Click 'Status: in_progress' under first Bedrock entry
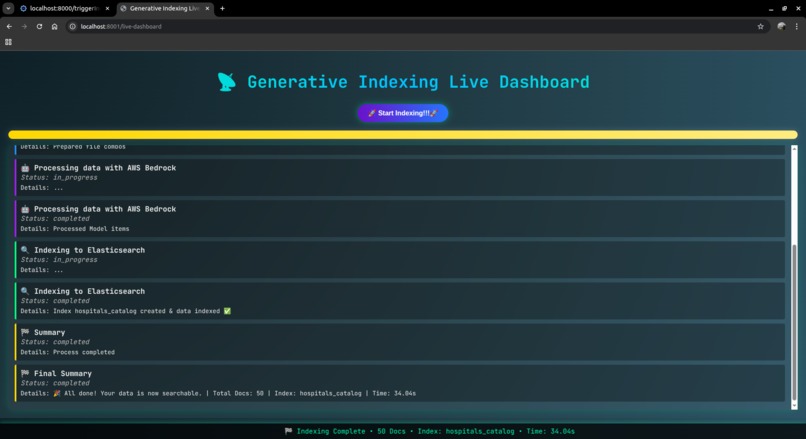 (59, 177)
